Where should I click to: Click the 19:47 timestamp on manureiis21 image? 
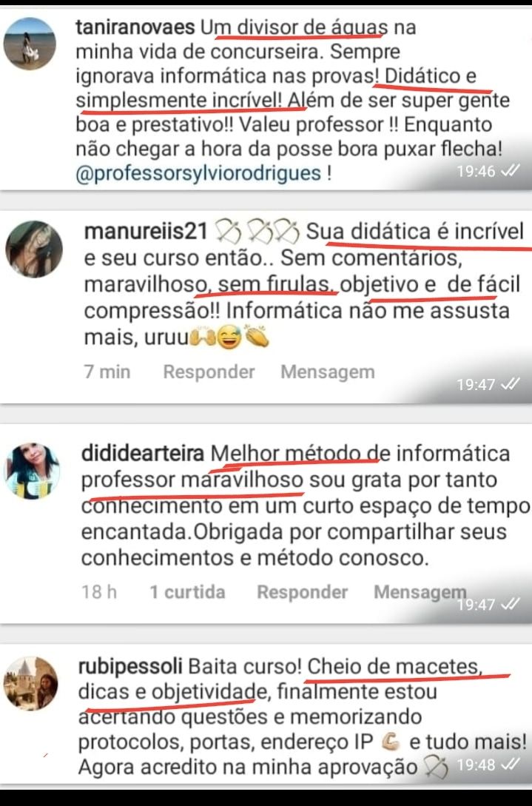coord(476,384)
